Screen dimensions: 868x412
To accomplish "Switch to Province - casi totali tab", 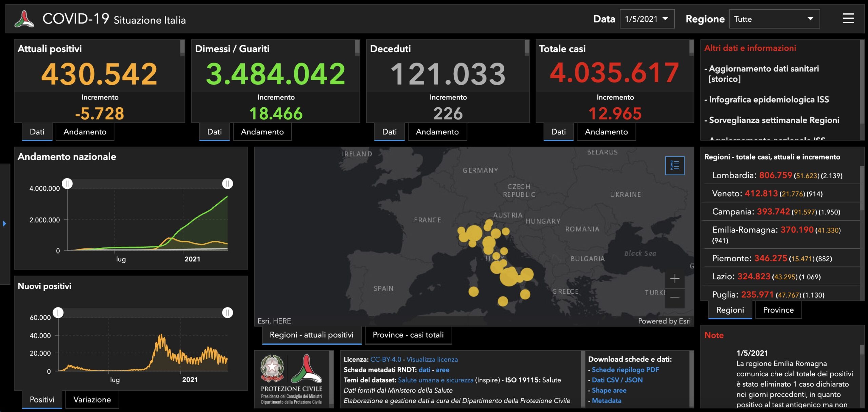I will click(408, 335).
